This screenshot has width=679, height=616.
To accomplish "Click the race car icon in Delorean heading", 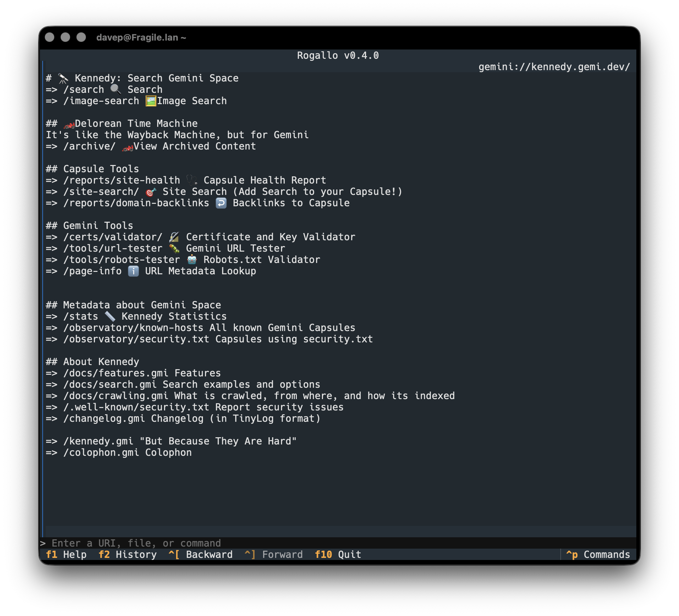I will point(69,124).
